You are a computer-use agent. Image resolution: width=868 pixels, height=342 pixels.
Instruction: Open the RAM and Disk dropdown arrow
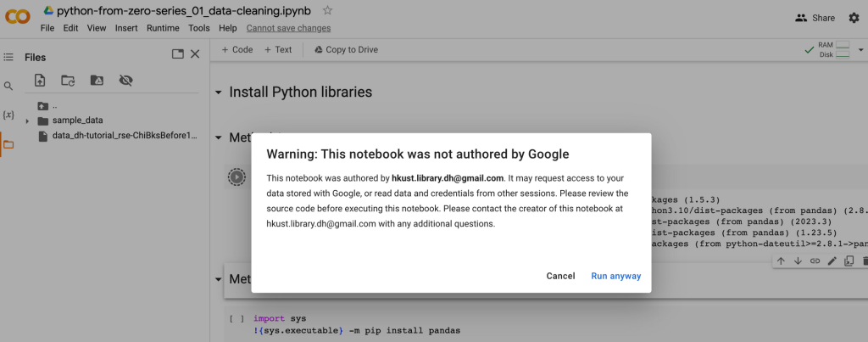click(861, 50)
